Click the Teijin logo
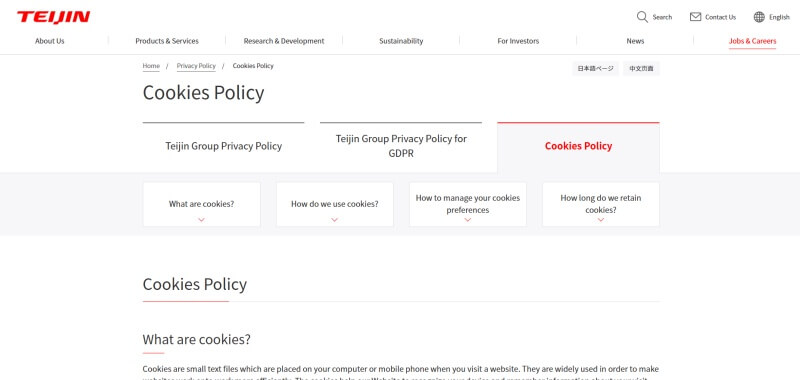This screenshot has width=800, height=380. pos(54,17)
